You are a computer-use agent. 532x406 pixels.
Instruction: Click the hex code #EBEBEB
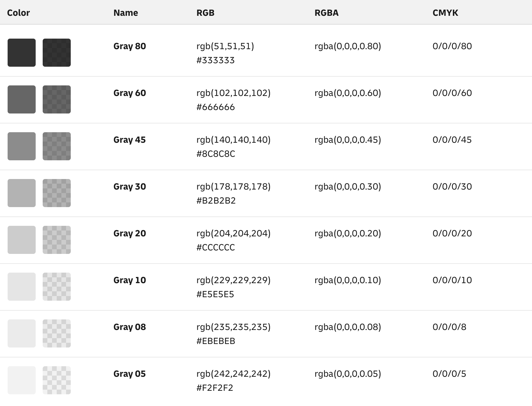(x=216, y=341)
